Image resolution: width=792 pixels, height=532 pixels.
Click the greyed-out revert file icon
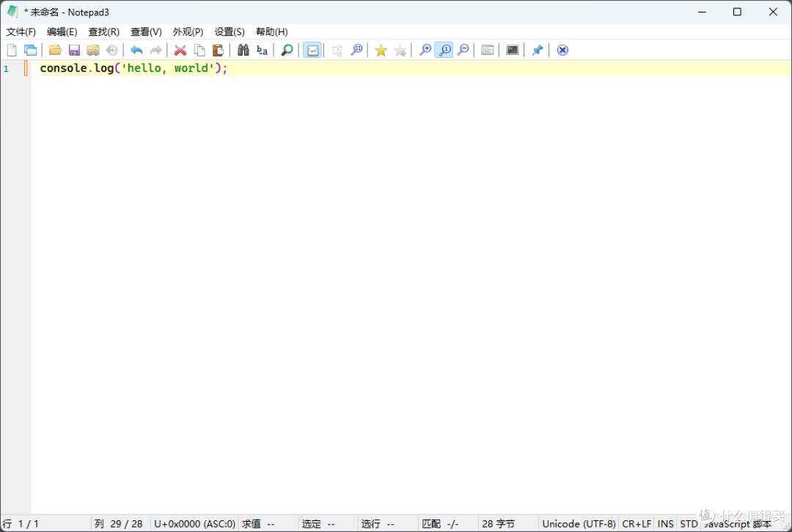point(112,50)
